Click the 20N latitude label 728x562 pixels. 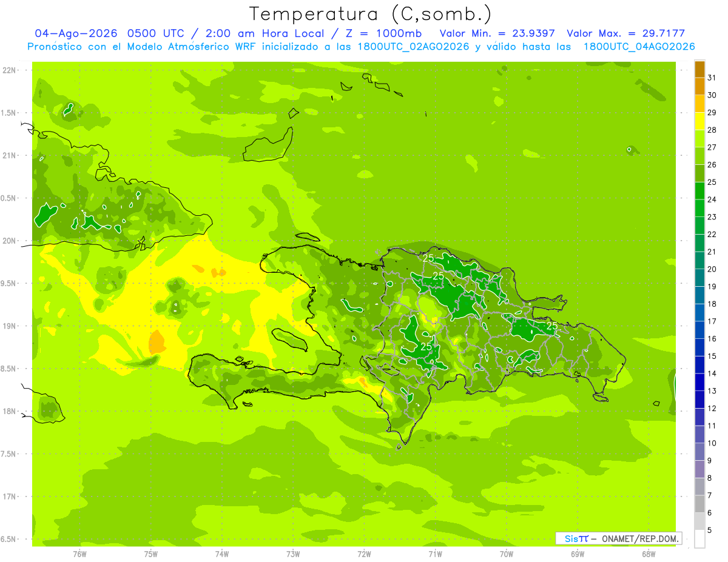tap(10, 241)
